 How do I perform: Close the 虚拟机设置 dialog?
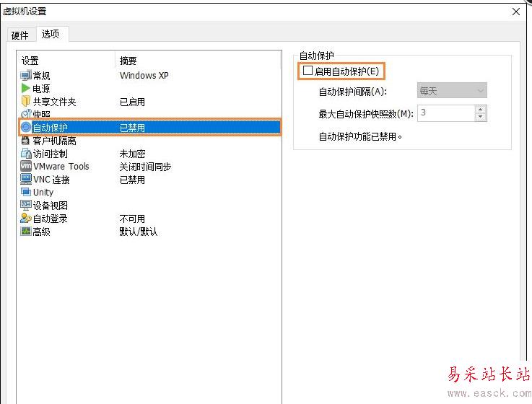pos(516,12)
